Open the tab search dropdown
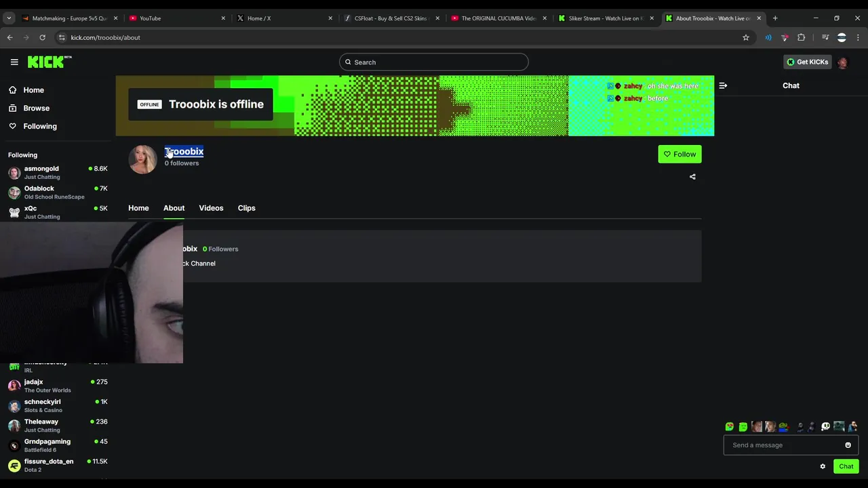This screenshot has height=488, width=868. click(x=9, y=18)
